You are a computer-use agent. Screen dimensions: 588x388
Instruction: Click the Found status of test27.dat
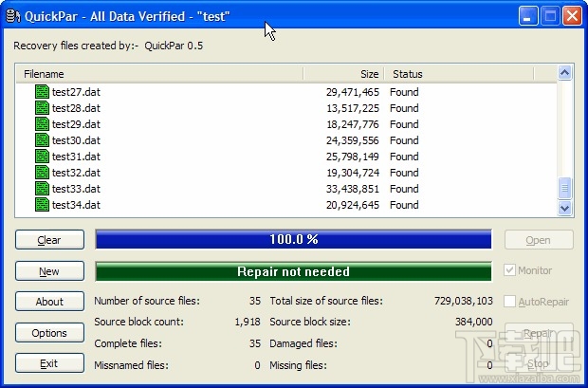[x=404, y=92]
